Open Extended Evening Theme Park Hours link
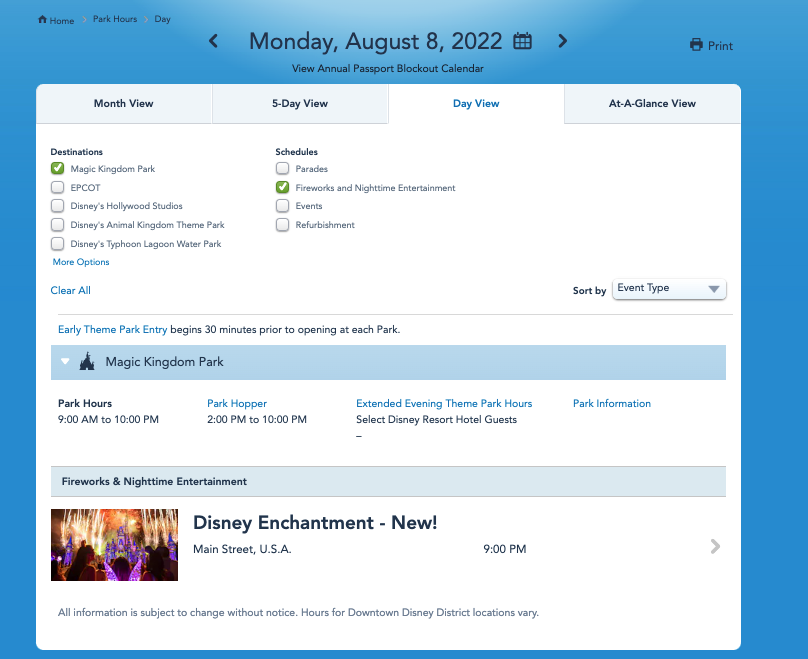 [444, 403]
